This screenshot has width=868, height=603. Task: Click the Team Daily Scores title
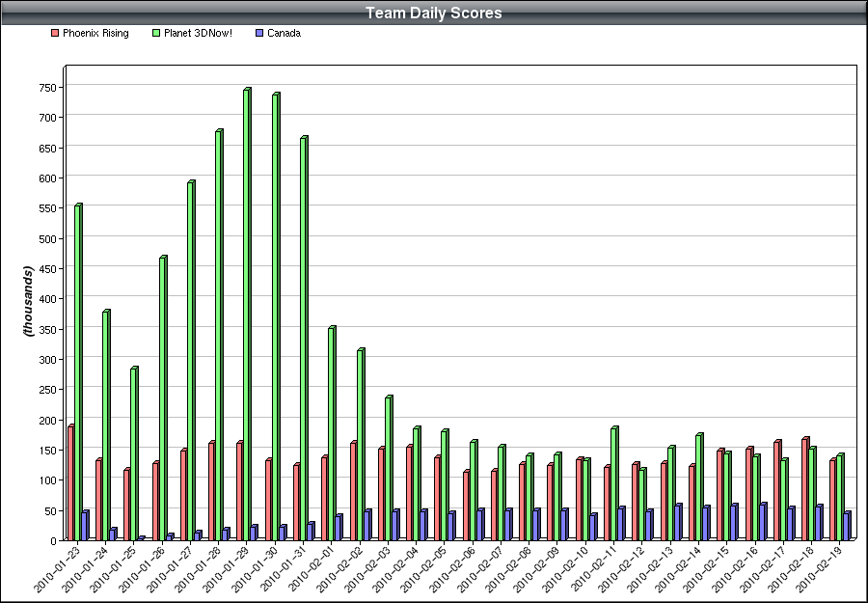pyautogui.click(x=433, y=13)
